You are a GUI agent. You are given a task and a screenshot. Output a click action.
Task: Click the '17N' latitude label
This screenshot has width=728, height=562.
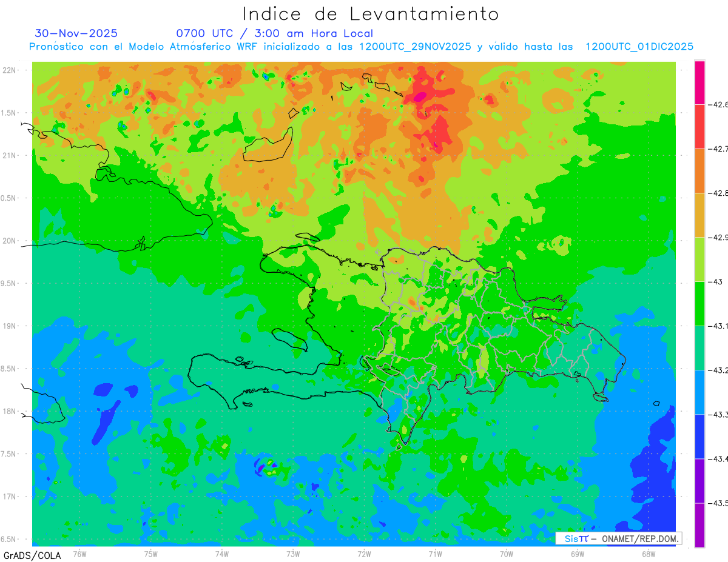10,496
